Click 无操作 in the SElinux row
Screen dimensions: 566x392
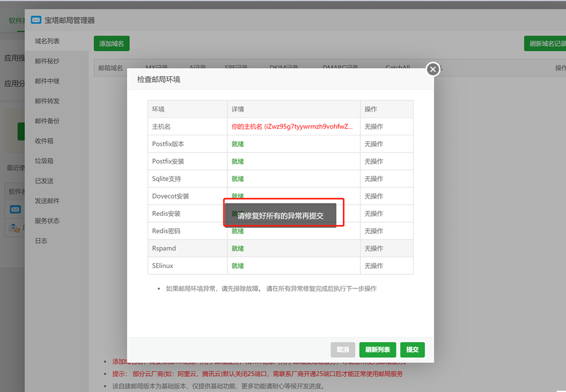coord(374,266)
